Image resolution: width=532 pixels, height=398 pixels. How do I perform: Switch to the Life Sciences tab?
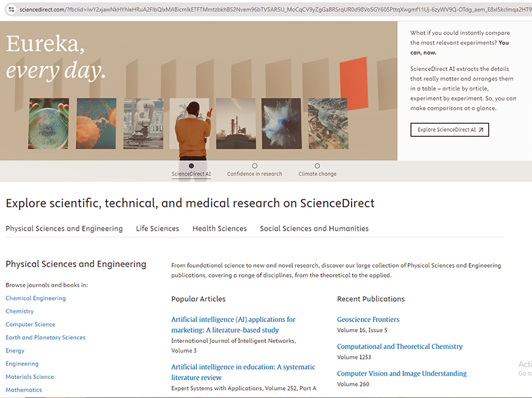point(157,228)
